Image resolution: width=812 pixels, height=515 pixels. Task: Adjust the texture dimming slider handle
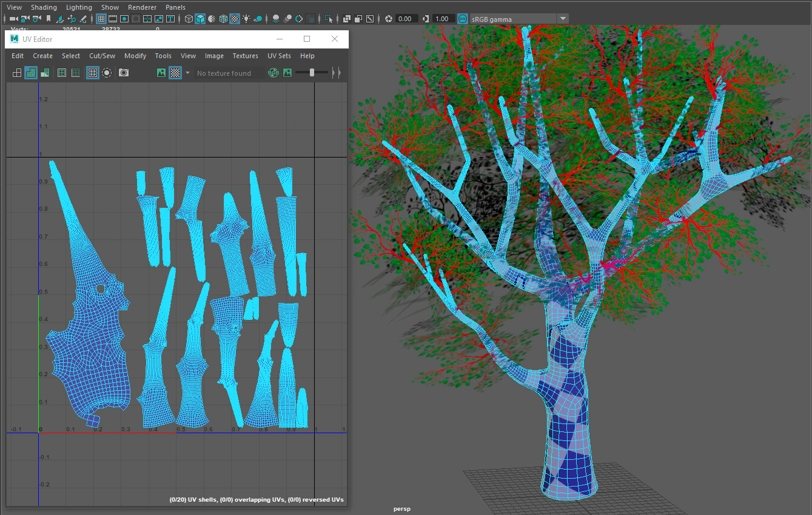(x=312, y=73)
